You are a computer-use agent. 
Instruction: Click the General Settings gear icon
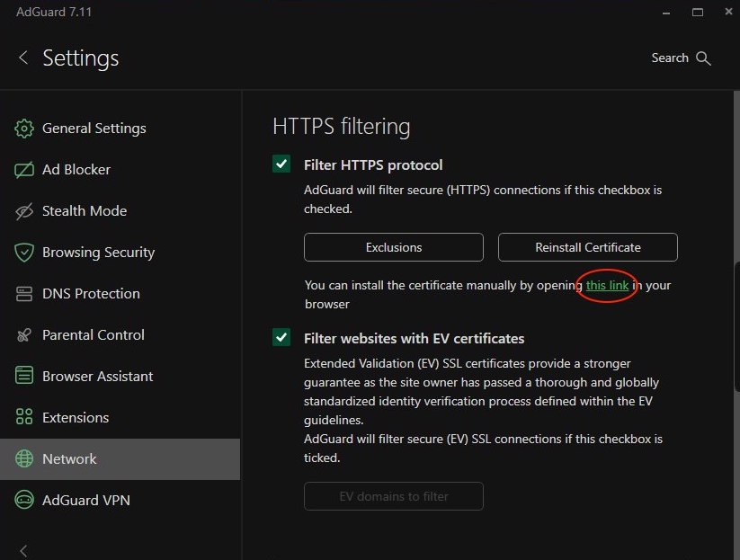click(24, 129)
